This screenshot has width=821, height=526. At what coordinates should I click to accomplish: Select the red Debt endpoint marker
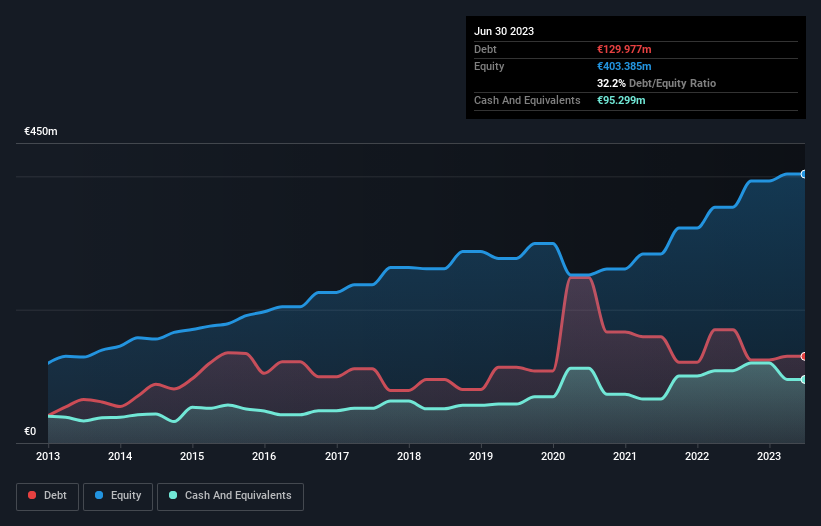[804, 356]
